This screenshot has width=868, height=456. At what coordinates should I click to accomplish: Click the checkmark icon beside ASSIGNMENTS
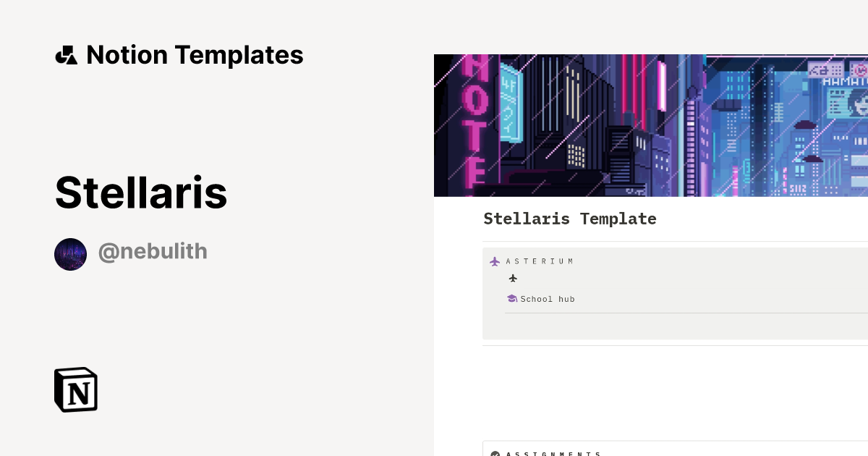point(495,454)
